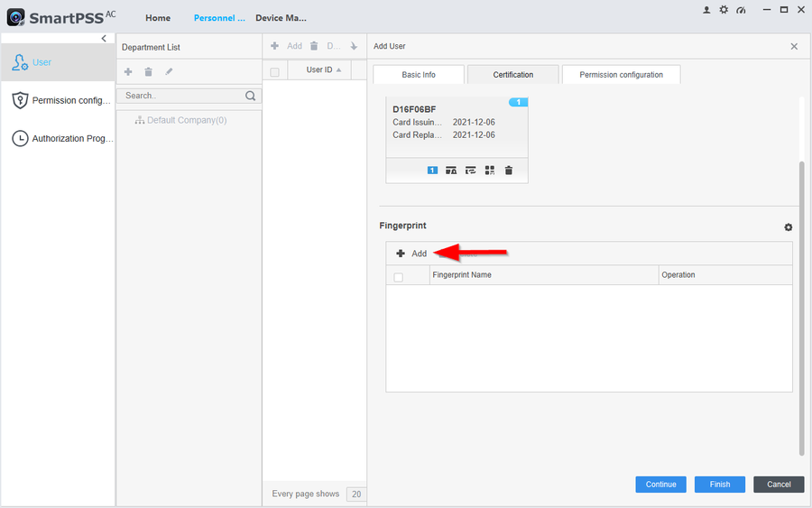Open the page size box showing 20
This screenshot has height=508, width=812.
(x=356, y=494)
